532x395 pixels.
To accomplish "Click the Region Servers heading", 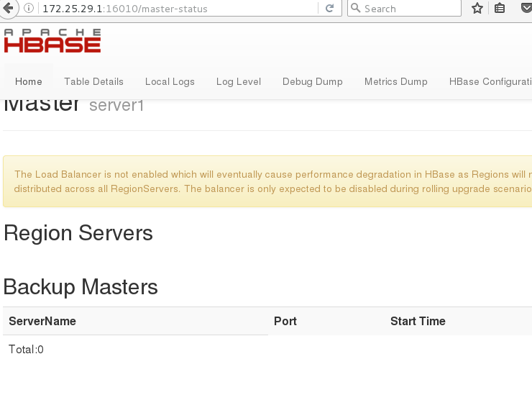I will [78, 233].
